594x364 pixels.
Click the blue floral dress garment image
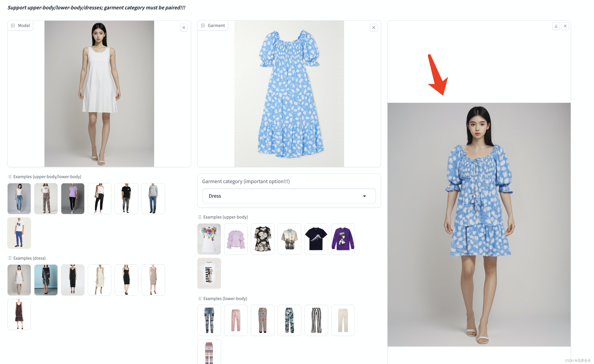289,94
